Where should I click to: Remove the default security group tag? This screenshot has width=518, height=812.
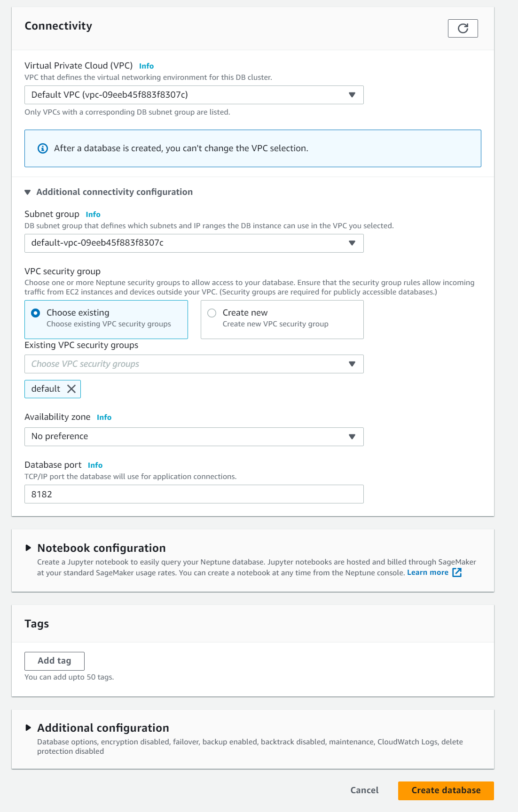pos(71,389)
